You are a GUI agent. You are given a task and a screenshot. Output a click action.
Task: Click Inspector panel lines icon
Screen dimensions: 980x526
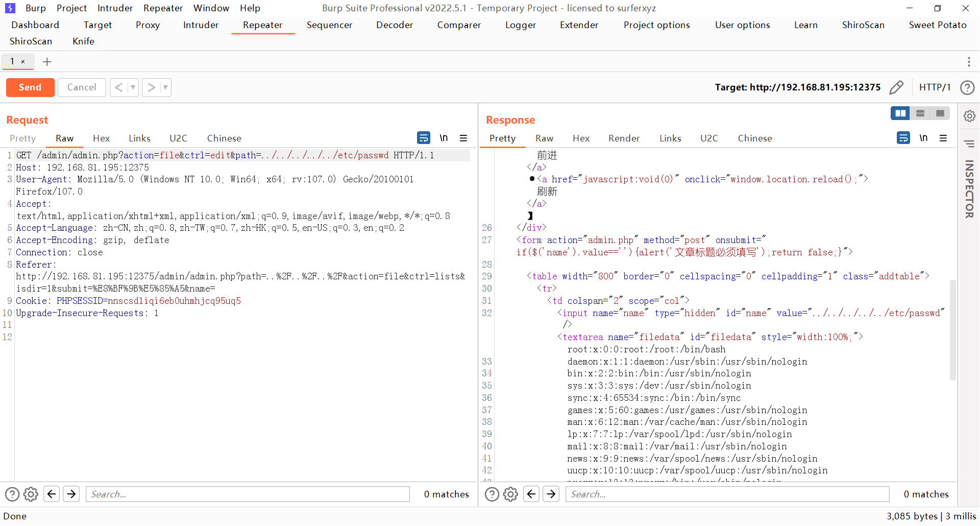[x=969, y=144]
